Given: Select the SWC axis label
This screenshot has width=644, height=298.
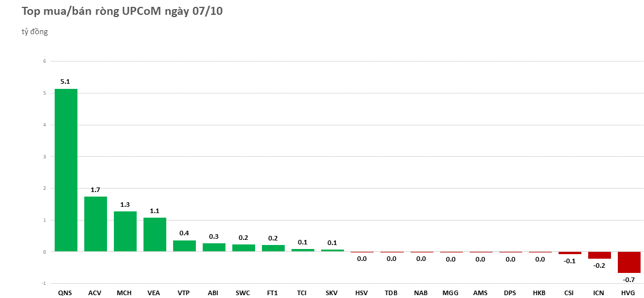Looking at the screenshot, I should click(x=243, y=293).
